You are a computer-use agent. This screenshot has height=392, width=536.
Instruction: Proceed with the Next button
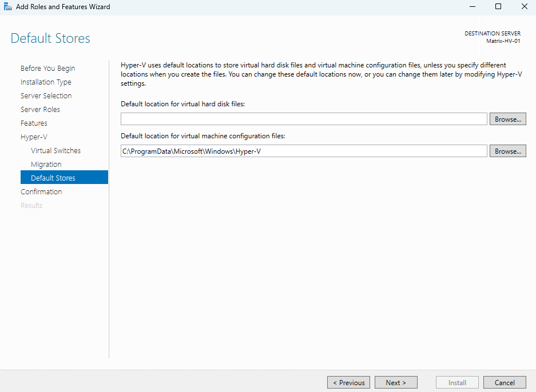click(x=396, y=382)
